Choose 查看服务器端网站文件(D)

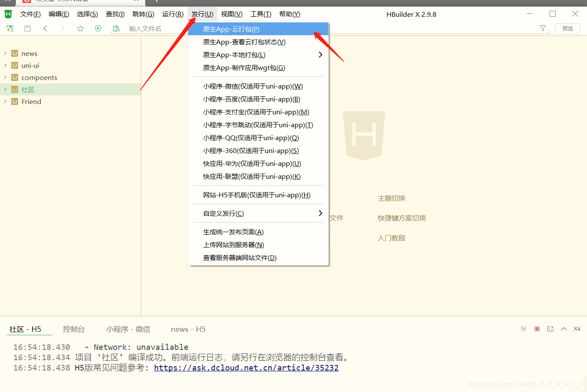[x=258, y=258]
